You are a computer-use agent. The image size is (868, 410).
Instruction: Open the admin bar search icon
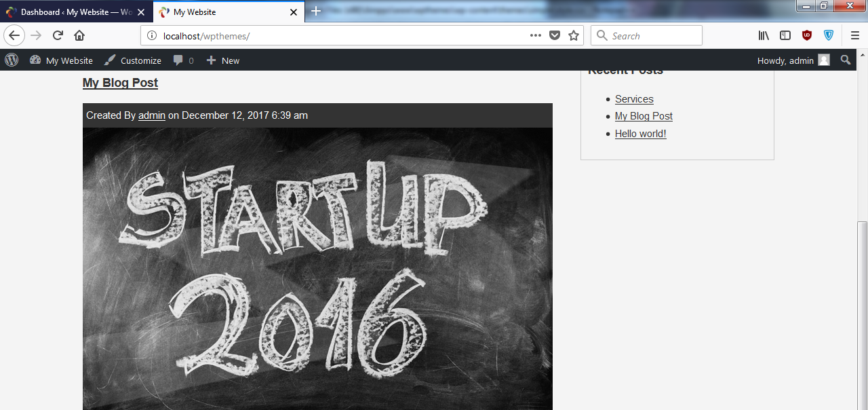(x=846, y=60)
